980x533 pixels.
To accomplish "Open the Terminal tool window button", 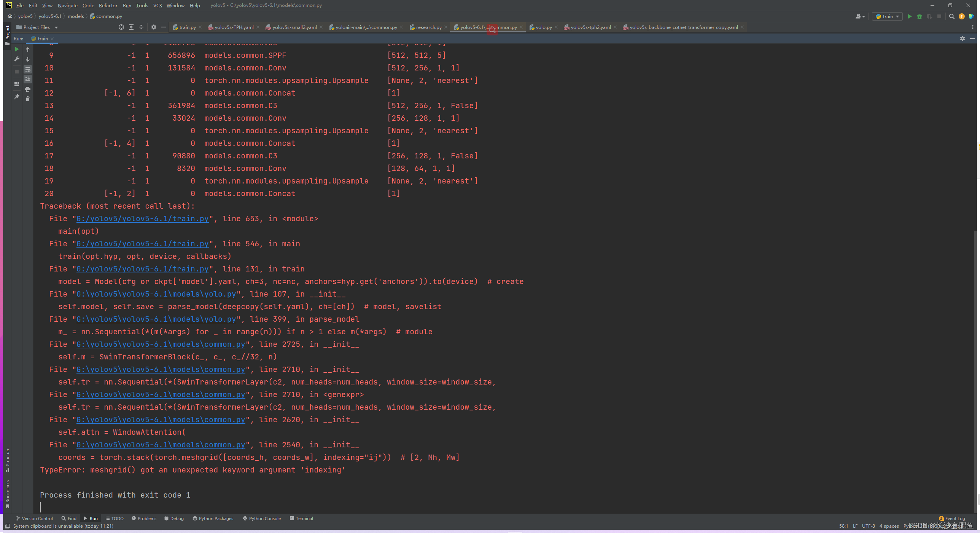I will point(301,518).
